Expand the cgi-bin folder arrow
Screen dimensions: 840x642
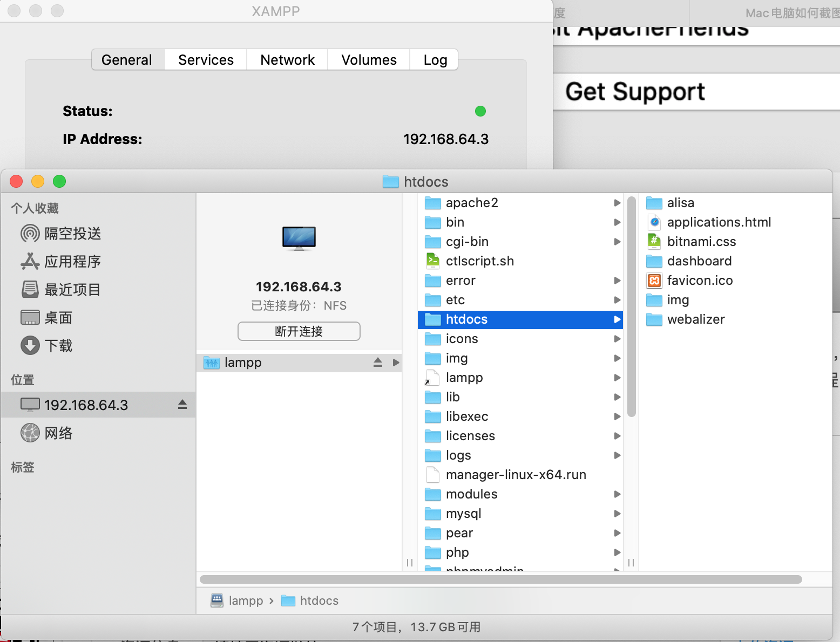(617, 242)
